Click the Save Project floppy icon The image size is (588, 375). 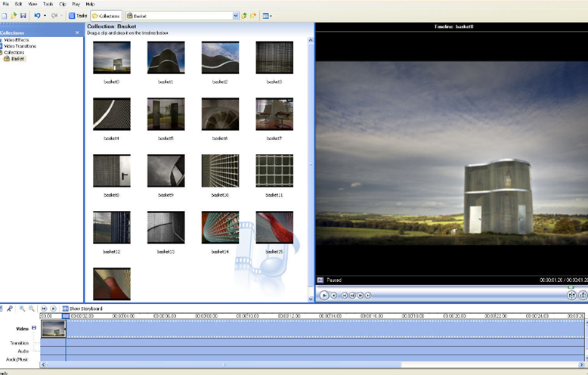tap(23, 16)
